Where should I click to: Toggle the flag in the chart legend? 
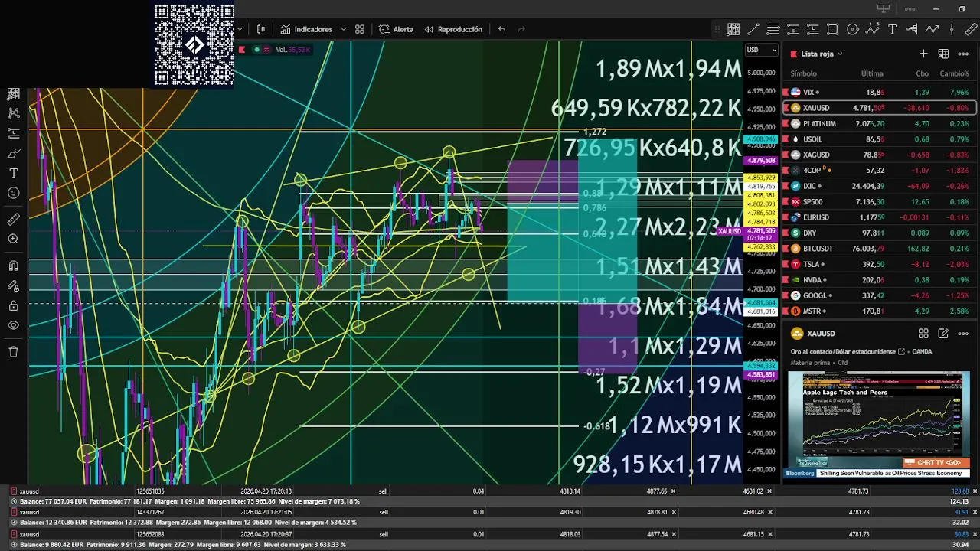[242, 50]
